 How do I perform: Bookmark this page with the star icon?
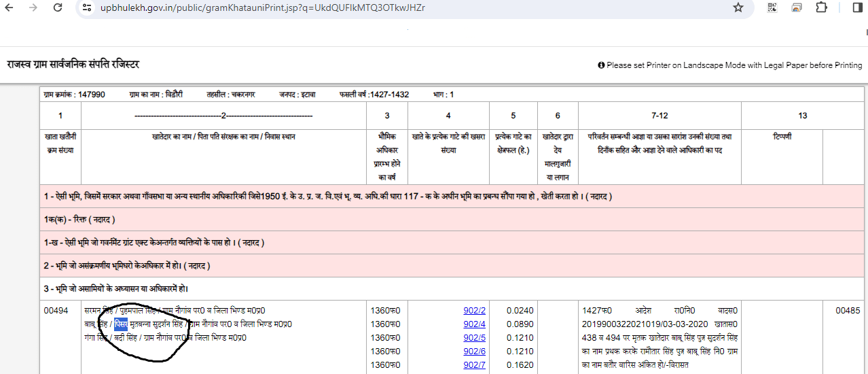pyautogui.click(x=738, y=7)
